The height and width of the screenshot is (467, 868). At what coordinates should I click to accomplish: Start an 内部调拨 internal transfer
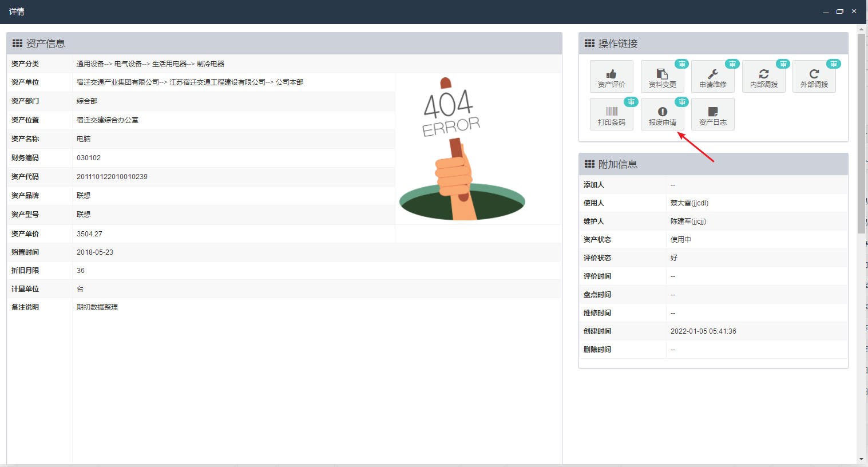[x=763, y=77]
